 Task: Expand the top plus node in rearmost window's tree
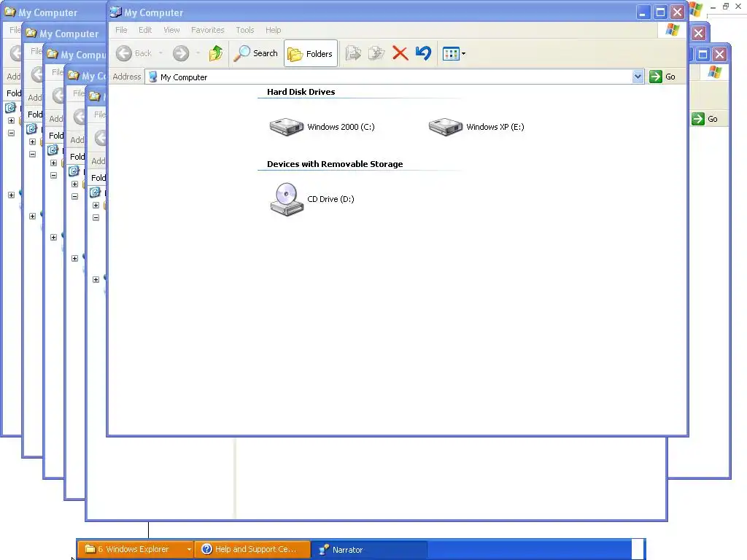12,120
